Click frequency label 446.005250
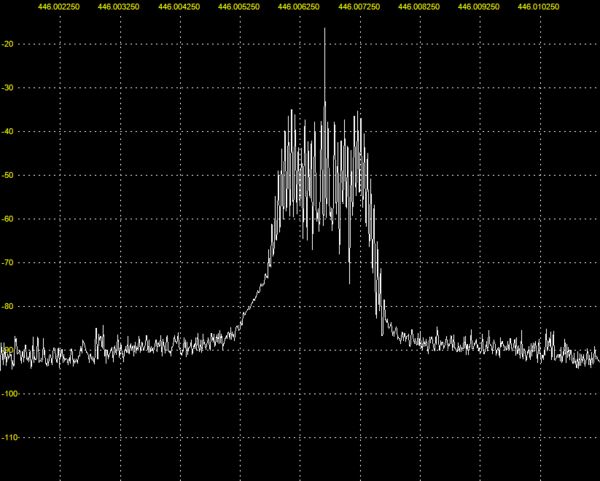 click(239, 7)
